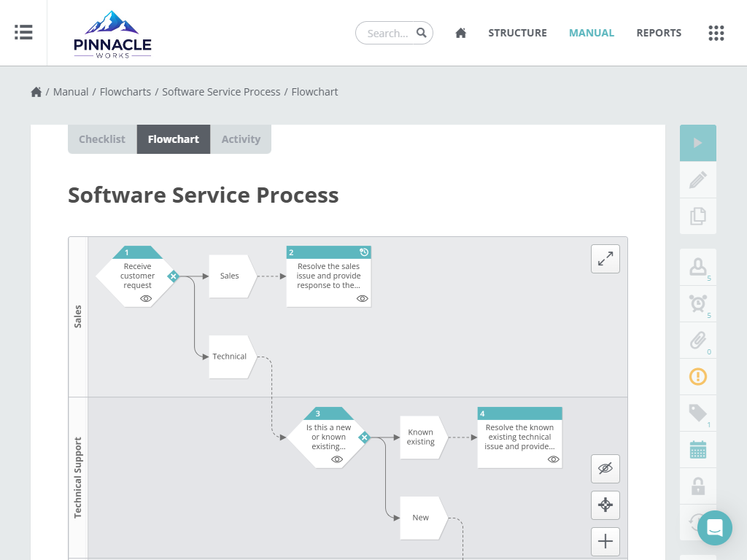
Task: Click Software Service Process breadcrumb link
Action: pos(221,92)
